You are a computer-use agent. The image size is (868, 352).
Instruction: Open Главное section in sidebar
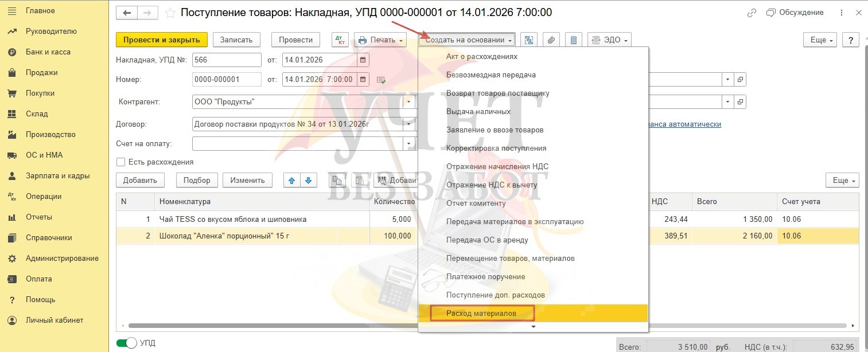click(55, 11)
